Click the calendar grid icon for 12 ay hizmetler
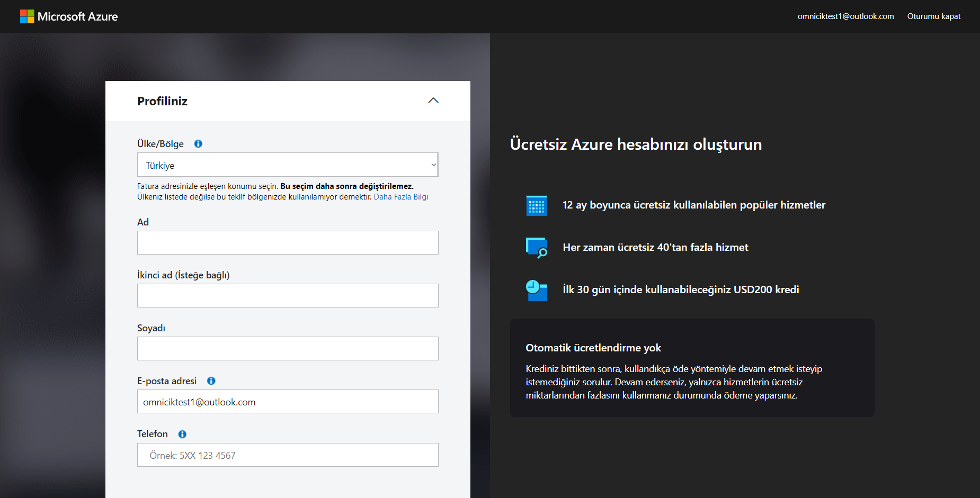The width and height of the screenshot is (980, 498). pyautogui.click(x=536, y=205)
